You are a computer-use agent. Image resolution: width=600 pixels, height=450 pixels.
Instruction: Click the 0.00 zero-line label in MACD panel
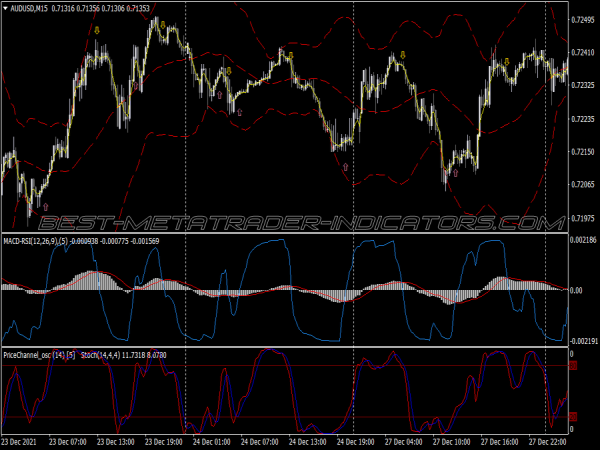(576, 290)
